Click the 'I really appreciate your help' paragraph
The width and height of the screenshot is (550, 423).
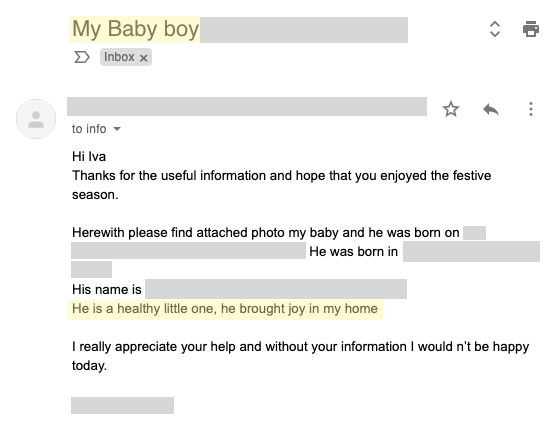tap(300, 356)
